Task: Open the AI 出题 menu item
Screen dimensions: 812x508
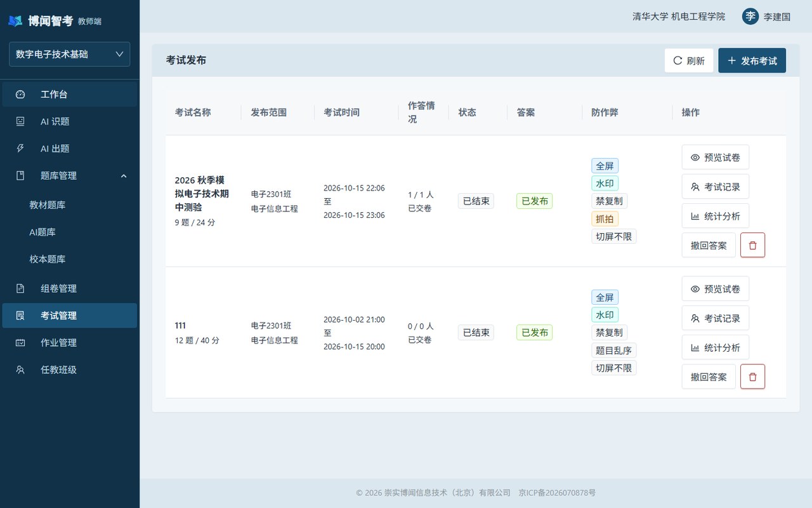Action: click(x=70, y=149)
